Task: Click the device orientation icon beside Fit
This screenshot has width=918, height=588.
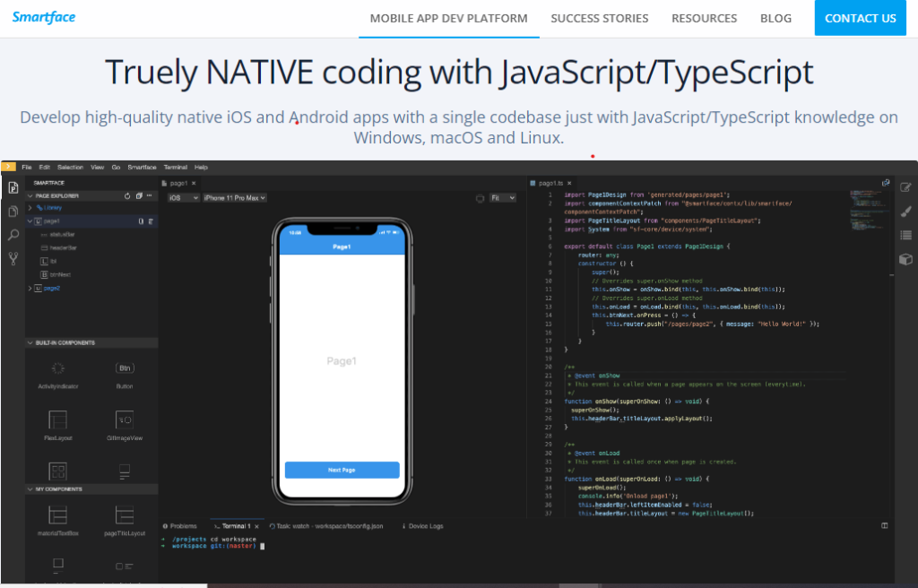Action: (x=481, y=198)
